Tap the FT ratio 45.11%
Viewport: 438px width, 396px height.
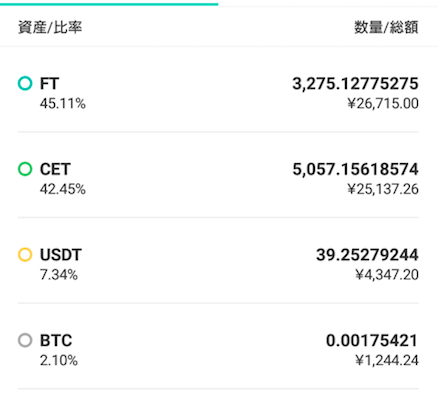(63, 104)
